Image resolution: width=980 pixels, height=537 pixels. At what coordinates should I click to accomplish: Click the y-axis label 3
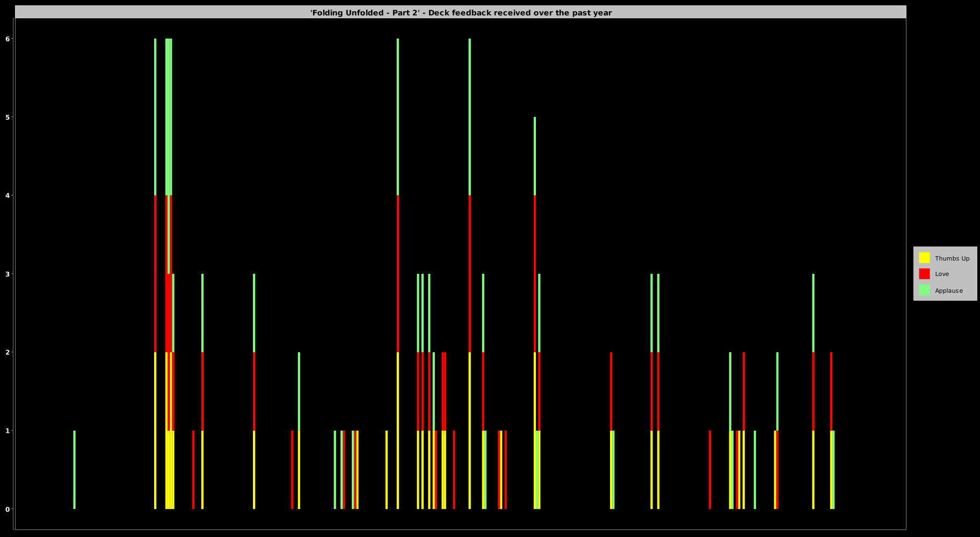[x=8, y=274]
